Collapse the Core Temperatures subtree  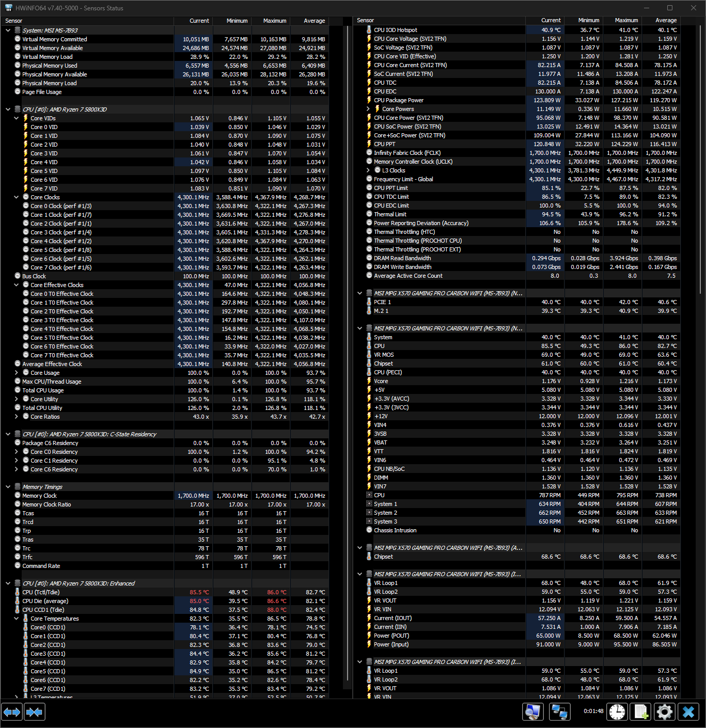(16, 619)
